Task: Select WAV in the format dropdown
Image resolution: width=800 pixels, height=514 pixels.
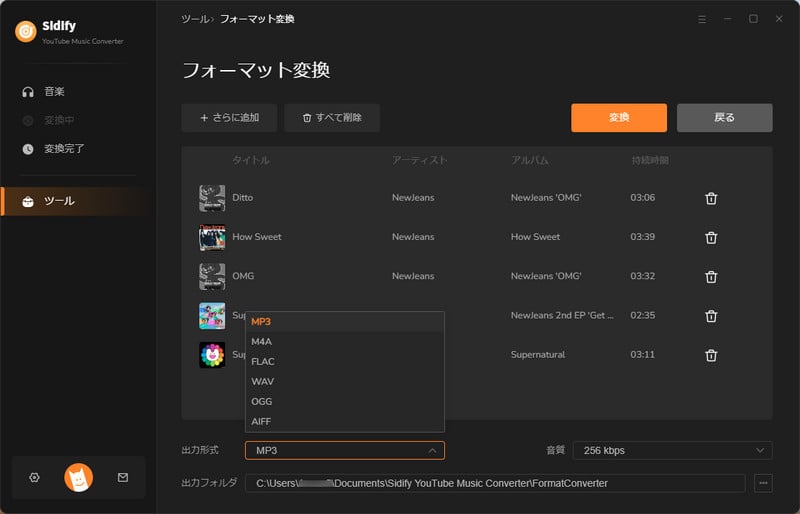Action: tap(344, 381)
